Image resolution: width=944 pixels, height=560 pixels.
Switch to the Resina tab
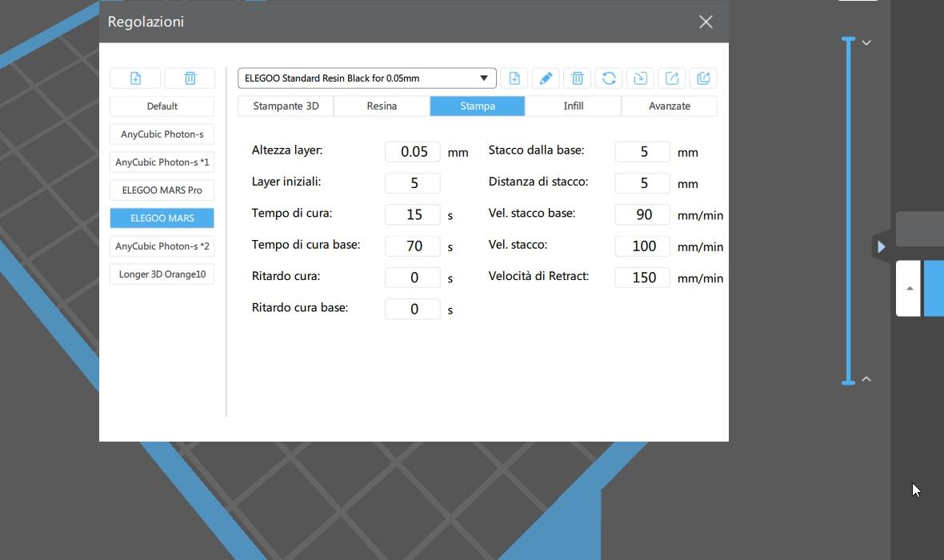click(x=382, y=106)
